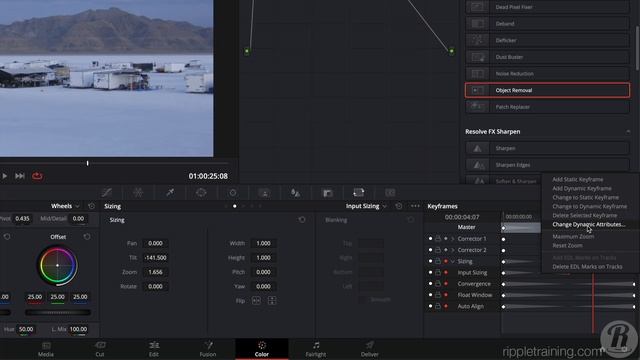Reset all color Wheels palette
The width and height of the screenshot is (640, 360).
[x=91, y=206]
